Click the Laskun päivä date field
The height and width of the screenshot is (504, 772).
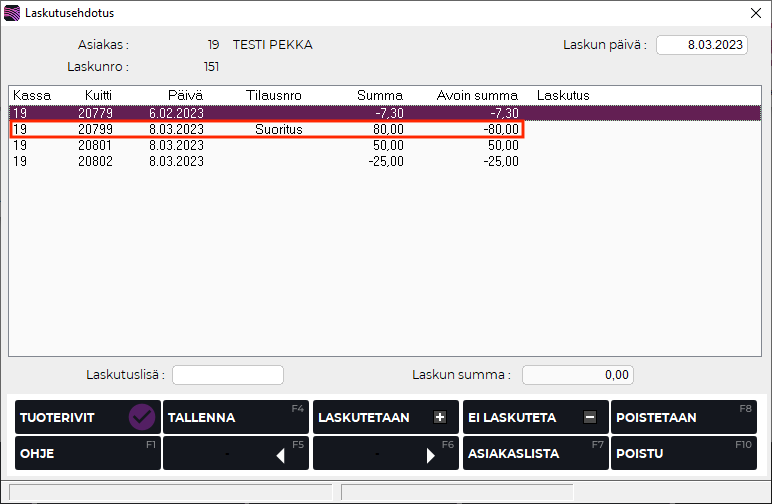coord(702,45)
